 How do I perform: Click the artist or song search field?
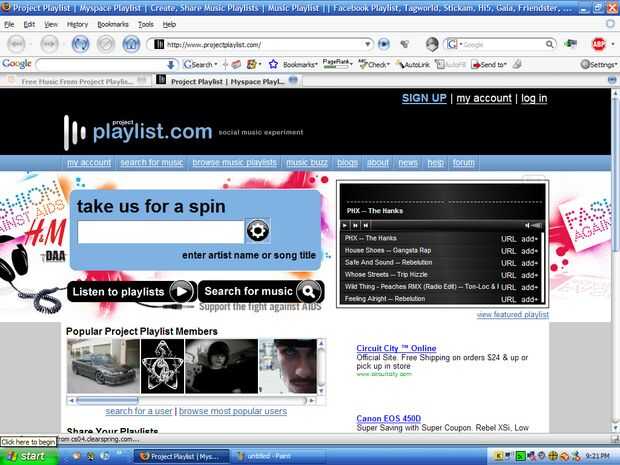tap(161, 232)
